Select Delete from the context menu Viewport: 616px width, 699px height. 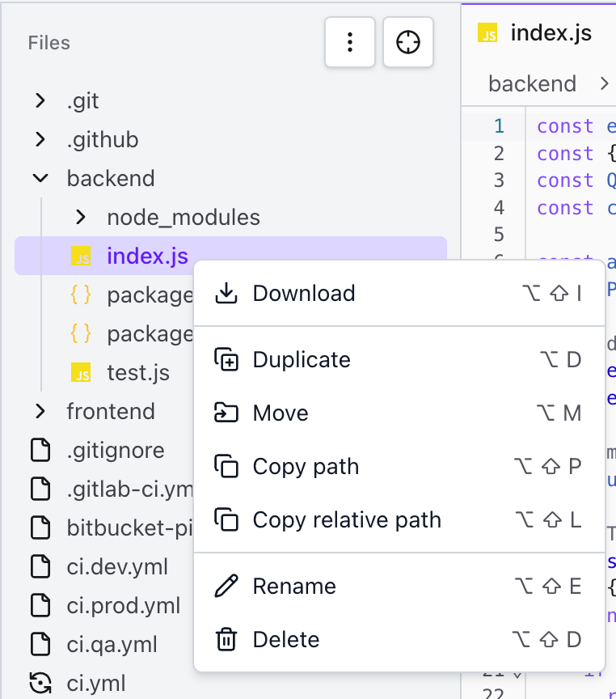click(285, 639)
